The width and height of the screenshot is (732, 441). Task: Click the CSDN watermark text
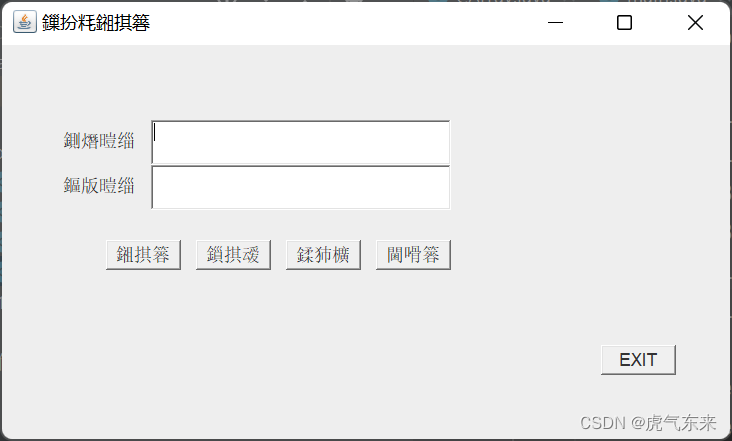click(x=603, y=423)
